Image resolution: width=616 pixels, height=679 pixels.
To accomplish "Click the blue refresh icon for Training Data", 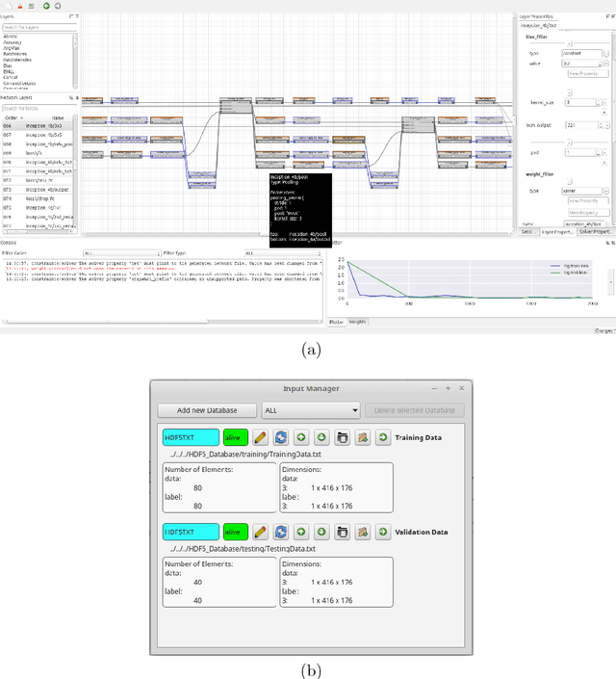I will tap(280, 437).
